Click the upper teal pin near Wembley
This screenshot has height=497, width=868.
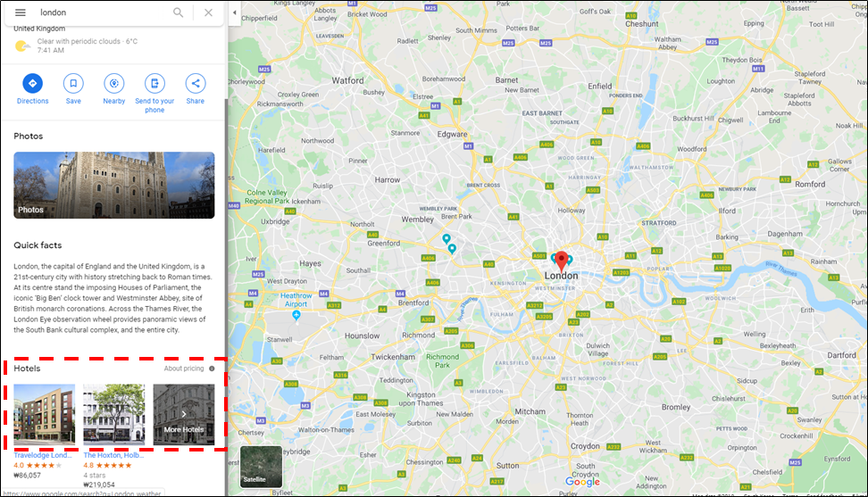447,239
